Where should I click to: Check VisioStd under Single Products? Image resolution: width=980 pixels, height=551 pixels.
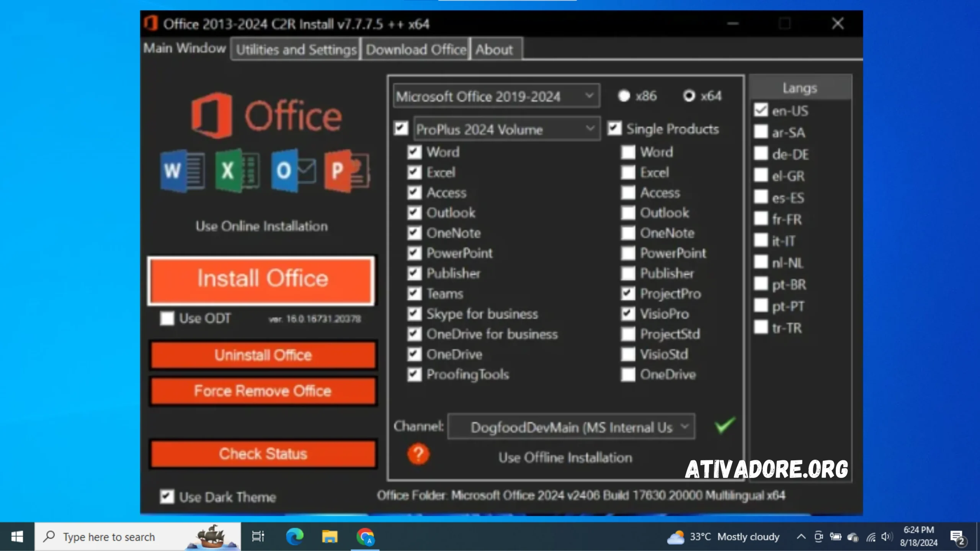[628, 354]
